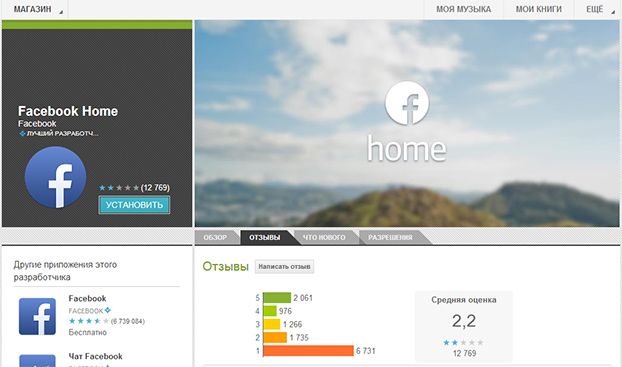The image size is (622, 367).
Task: Click the Чат Facebook app icon
Action: [x=37, y=361]
